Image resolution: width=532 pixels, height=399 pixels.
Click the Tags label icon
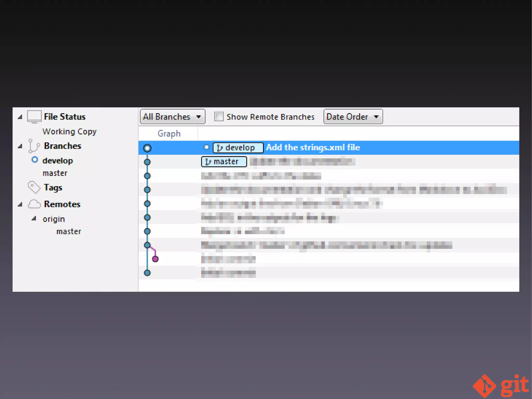pyautogui.click(x=34, y=187)
